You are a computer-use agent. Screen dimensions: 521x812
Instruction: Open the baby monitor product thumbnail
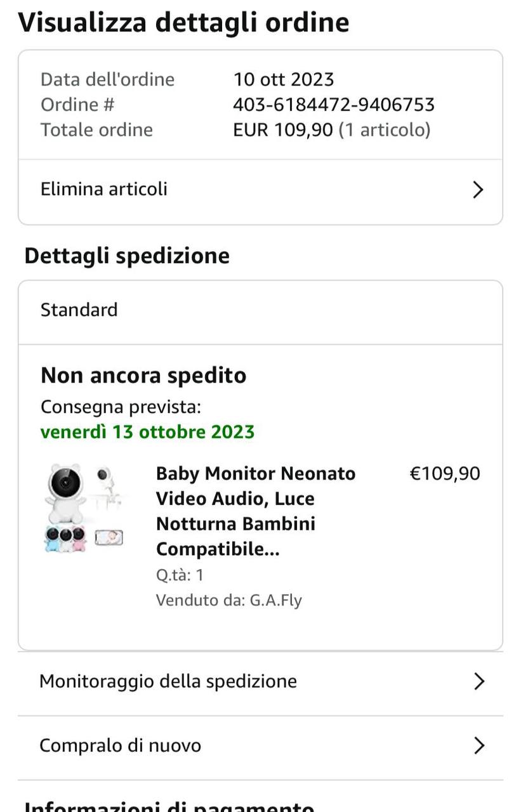[x=84, y=507]
